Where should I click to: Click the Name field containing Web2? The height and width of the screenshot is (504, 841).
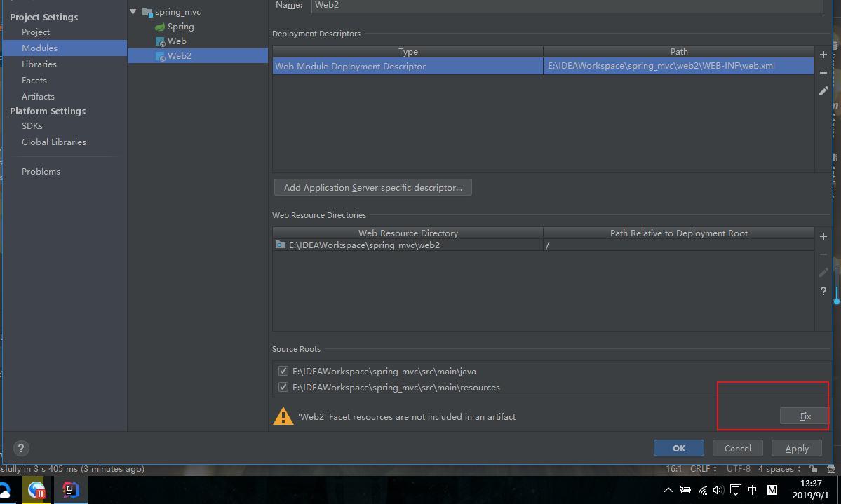[567, 6]
